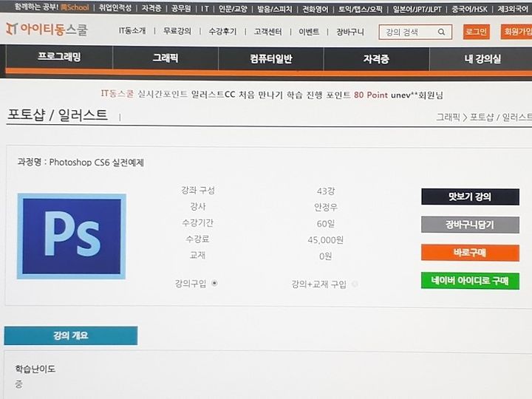Click the 실시간포인트 ticker message
This screenshot has height=399, width=532.
[x=272, y=95]
